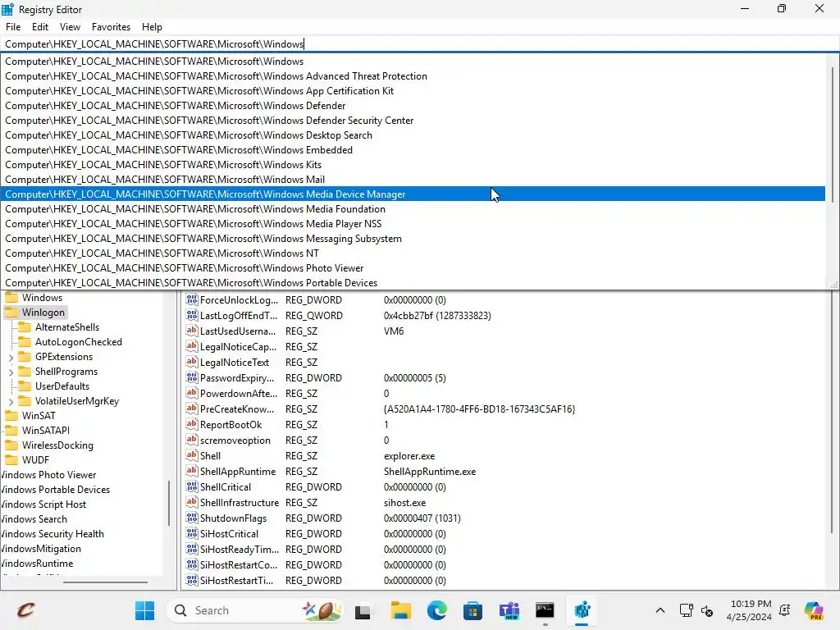The height and width of the screenshot is (630, 840).
Task: Open Microsoft Teams from the taskbar
Action: click(509, 610)
